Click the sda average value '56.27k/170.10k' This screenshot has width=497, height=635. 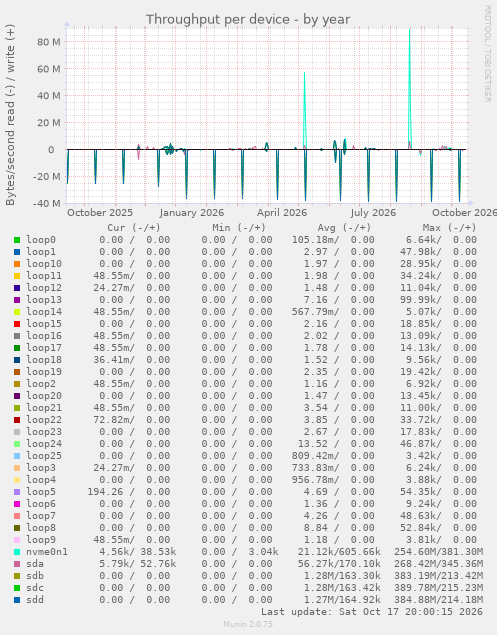point(339,564)
